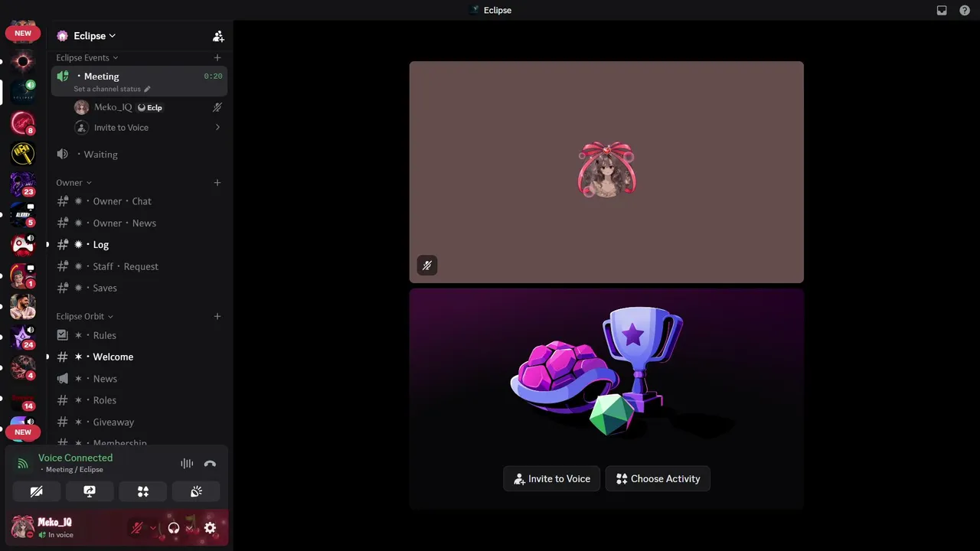Join the Waiting voice channel

pos(139,155)
